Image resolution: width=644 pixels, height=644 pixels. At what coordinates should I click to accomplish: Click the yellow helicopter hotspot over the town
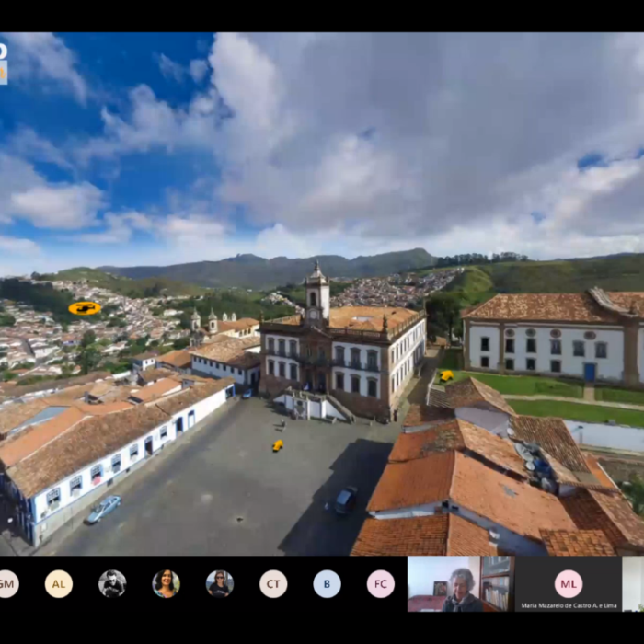point(85,308)
